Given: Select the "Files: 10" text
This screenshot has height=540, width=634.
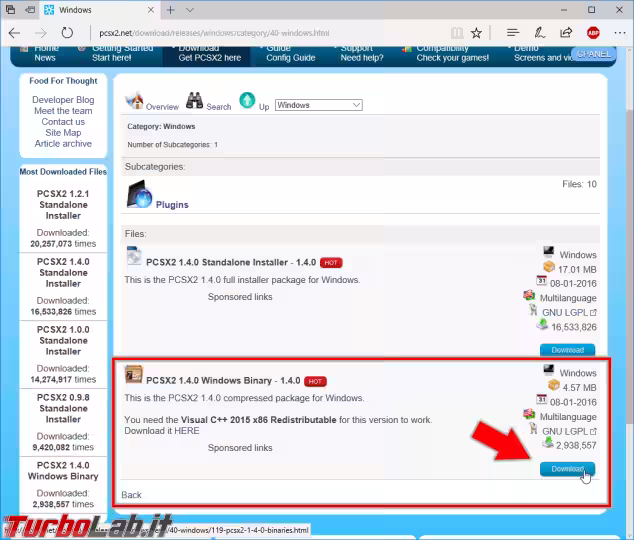Looking at the screenshot, I should click(579, 184).
